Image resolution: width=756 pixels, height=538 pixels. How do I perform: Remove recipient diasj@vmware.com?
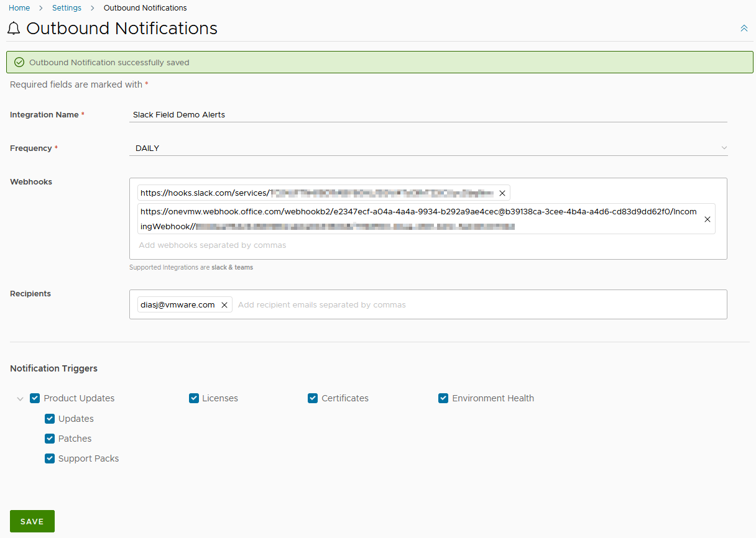pyautogui.click(x=224, y=305)
